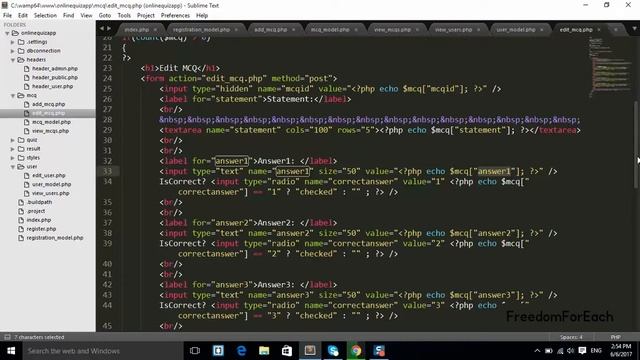
Task: Open File Explorer from the taskbar
Action: [x=264, y=351]
